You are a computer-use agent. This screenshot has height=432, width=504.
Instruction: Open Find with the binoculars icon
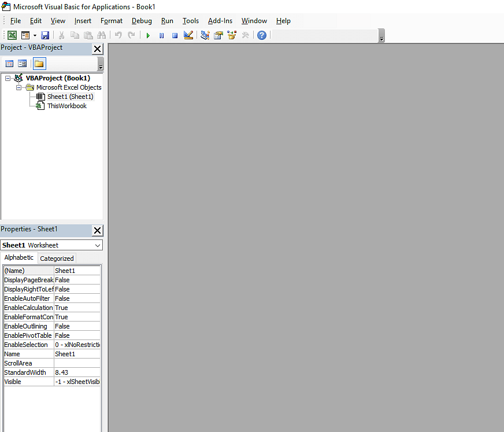click(102, 35)
